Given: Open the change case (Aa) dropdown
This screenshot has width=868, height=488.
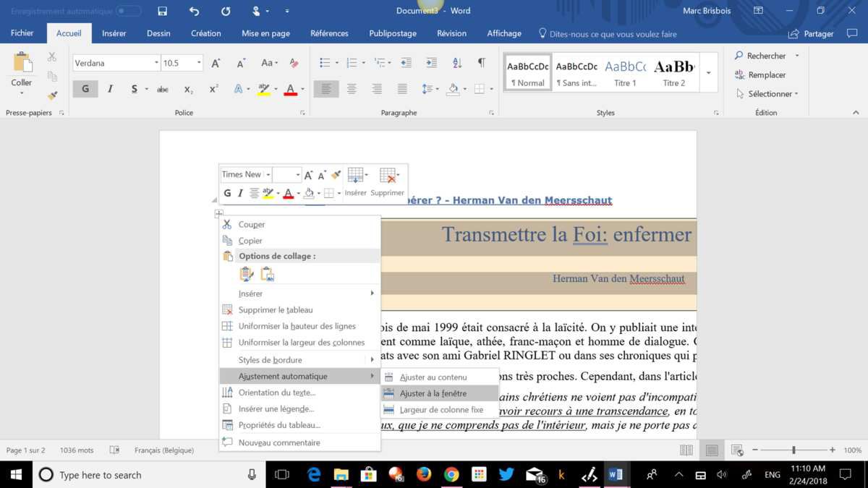Looking at the screenshot, I should tap(269, 64).
